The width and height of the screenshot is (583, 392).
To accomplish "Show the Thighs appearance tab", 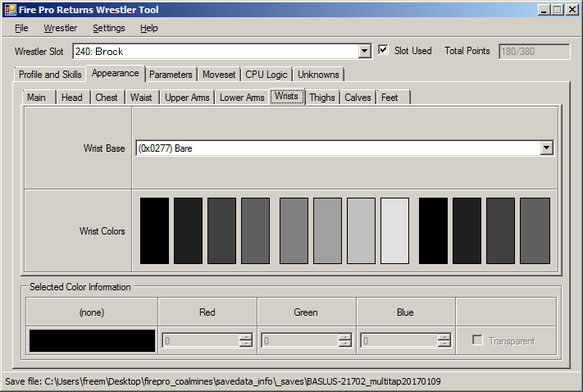I will [321, 98].
